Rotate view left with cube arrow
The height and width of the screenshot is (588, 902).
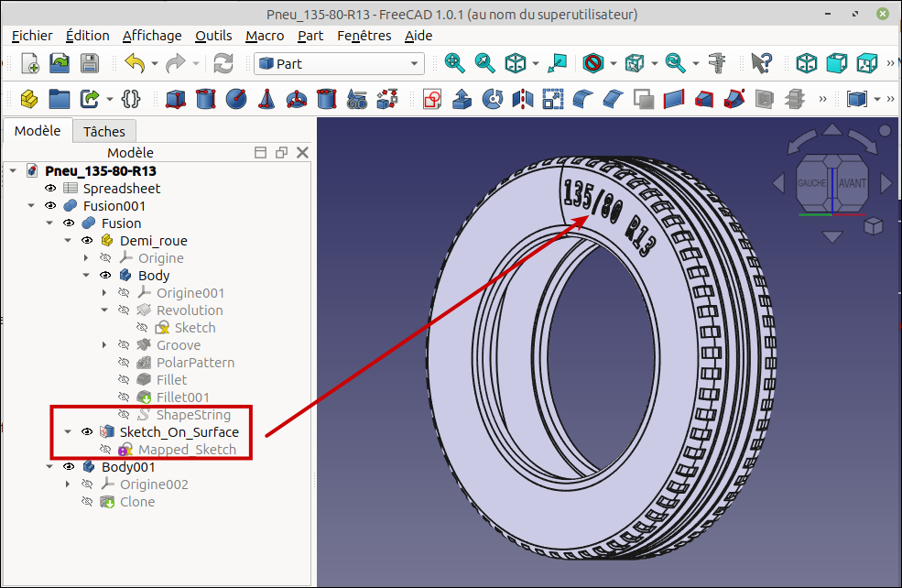coord(778,183)
